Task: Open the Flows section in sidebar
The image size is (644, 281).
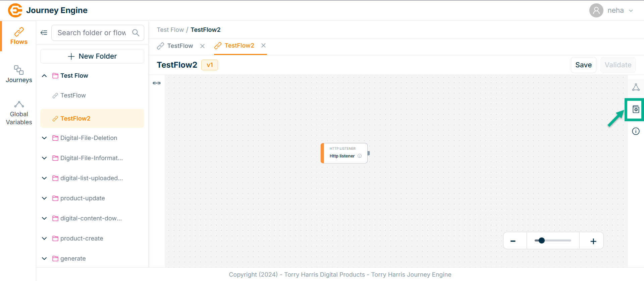Action: point(19,36)
